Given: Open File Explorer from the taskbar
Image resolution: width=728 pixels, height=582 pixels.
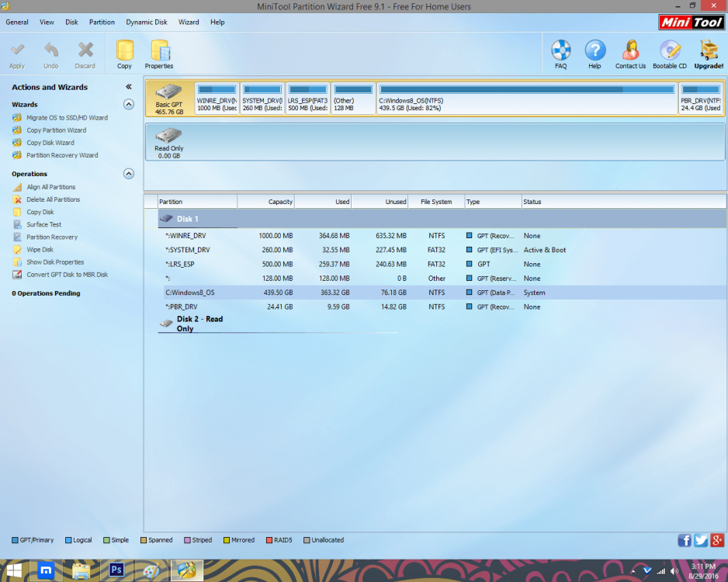Looking at the screenshot, I should 81,570.
